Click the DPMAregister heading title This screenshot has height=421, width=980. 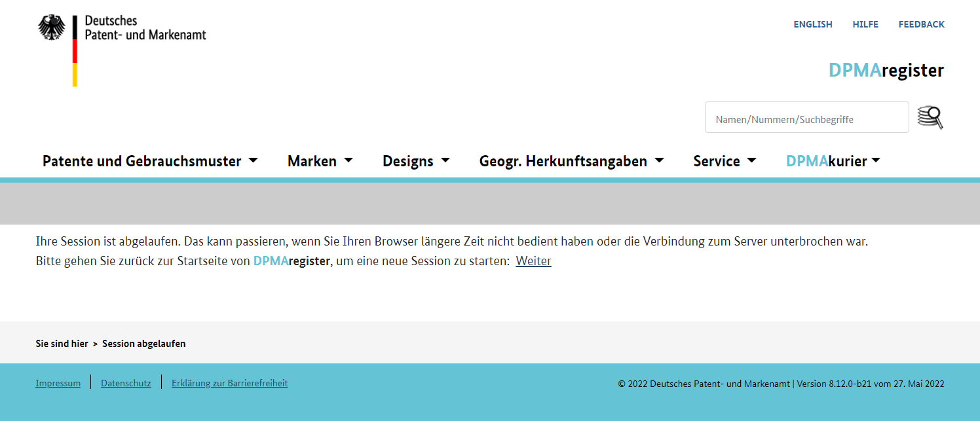coord(886,70)
